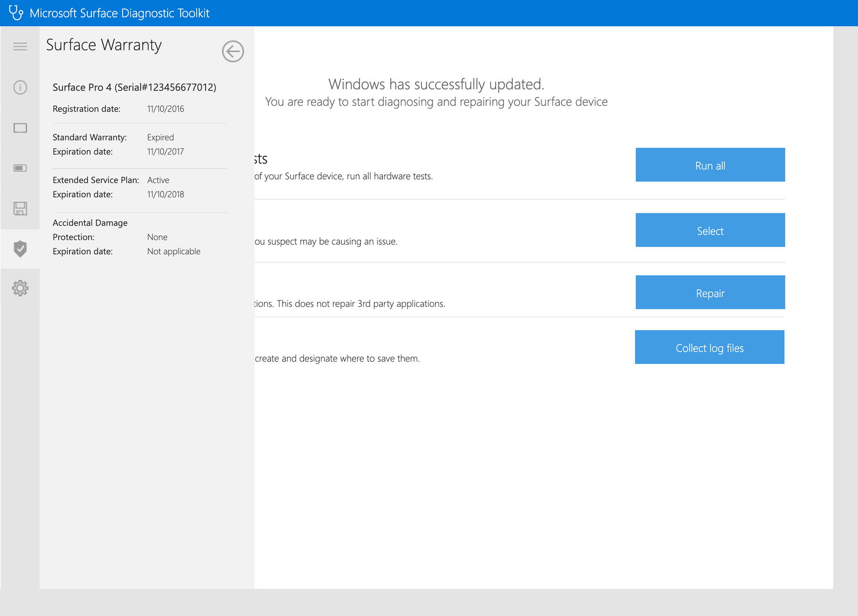Click the Microsoft Surface Diagnostic Toolkit title
The image size is (858, 616).
coord(119,13)
